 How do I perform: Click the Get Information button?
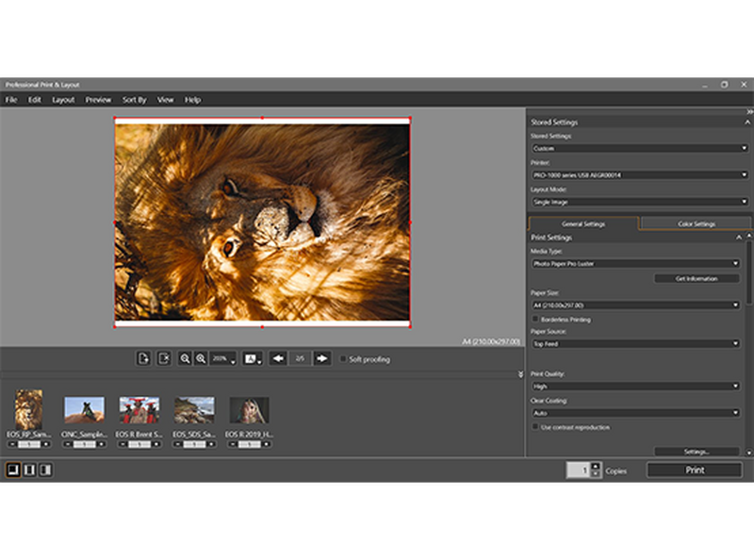pos(696,279)
